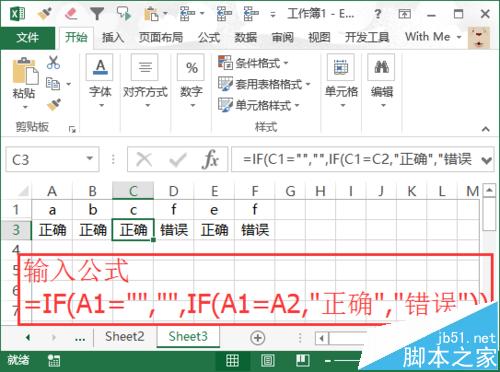This screenshot has width=500, height=372.
Task: Click the zoom out minus button
Action: tap(328, 361)
